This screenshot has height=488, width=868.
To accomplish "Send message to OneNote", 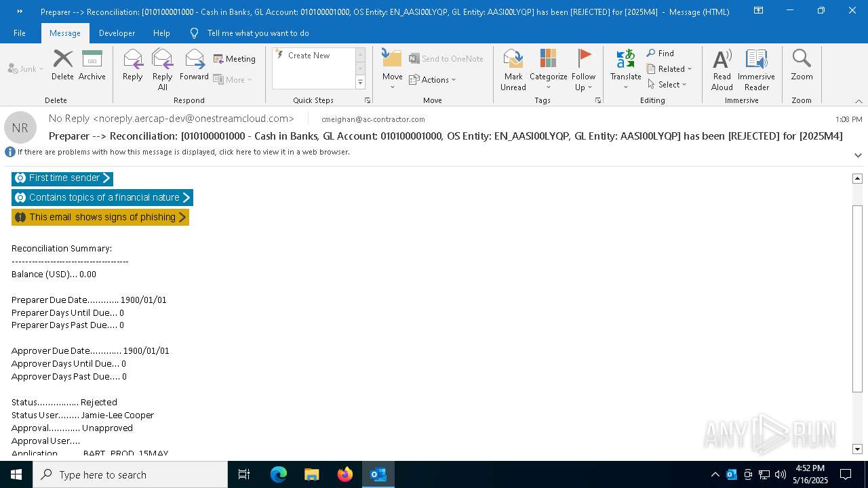I will (446, 59).
